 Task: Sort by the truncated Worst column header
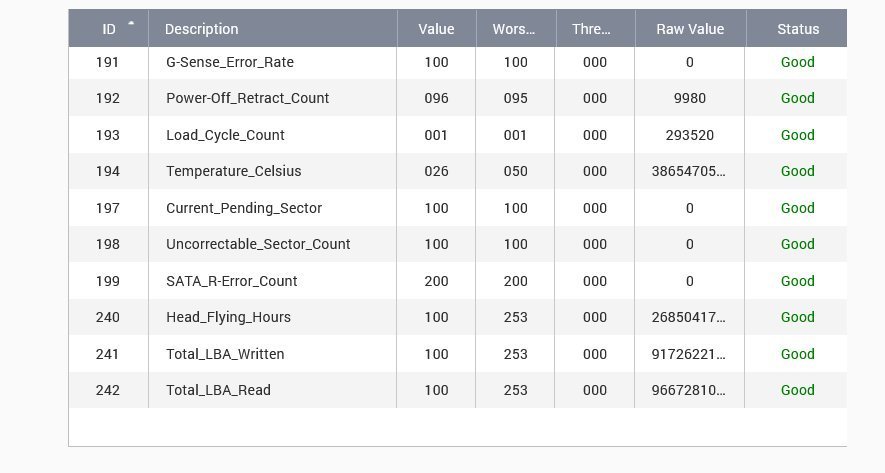[514, 29]
